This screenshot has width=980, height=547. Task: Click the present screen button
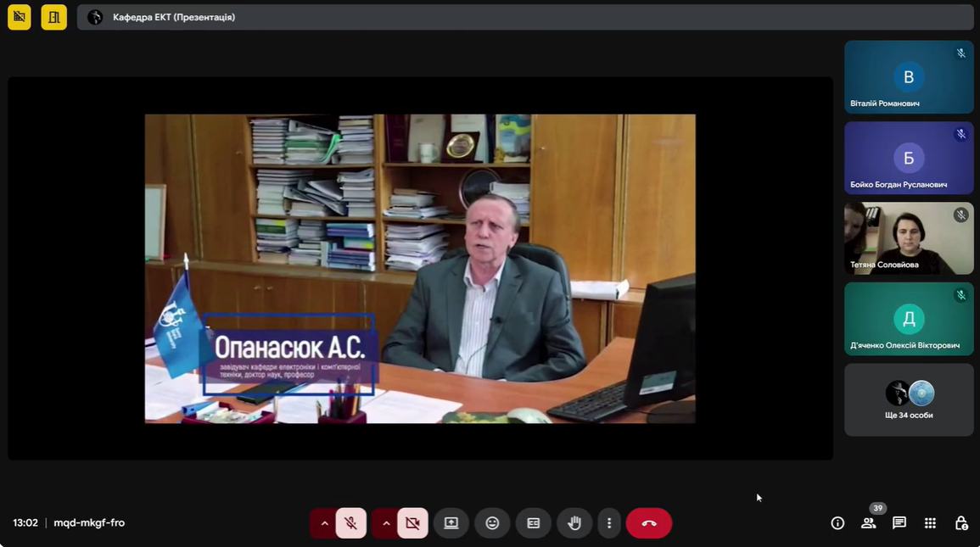pos(451,523)
